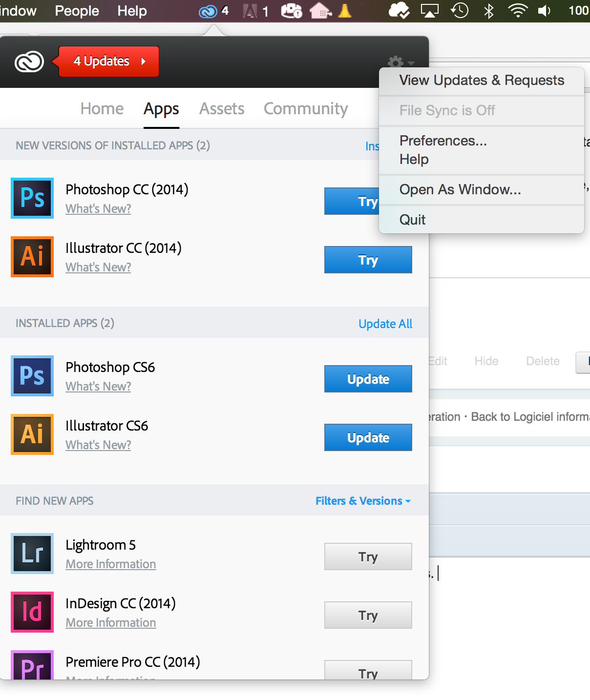Open the gear settings dropdown
Image resolution: width=590 pixels, height=700 pixels.
(400, 62)
